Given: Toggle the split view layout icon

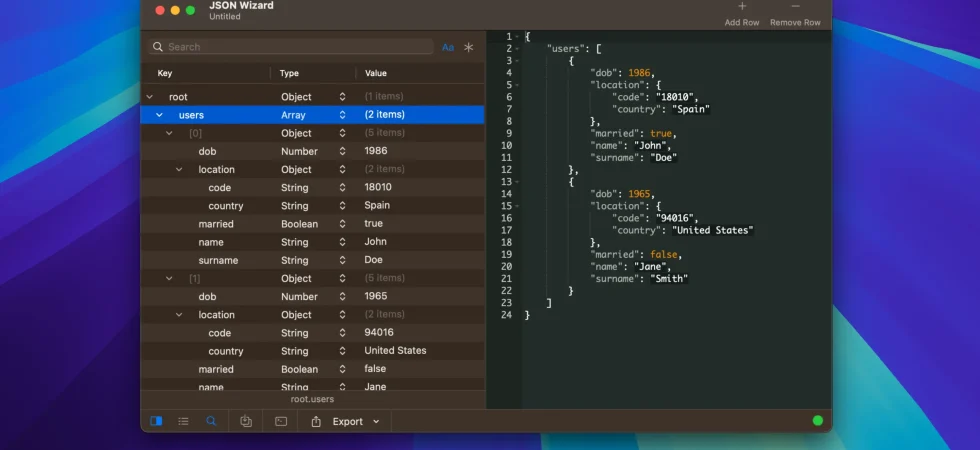Looking at the screenshot, I should 156,421.
